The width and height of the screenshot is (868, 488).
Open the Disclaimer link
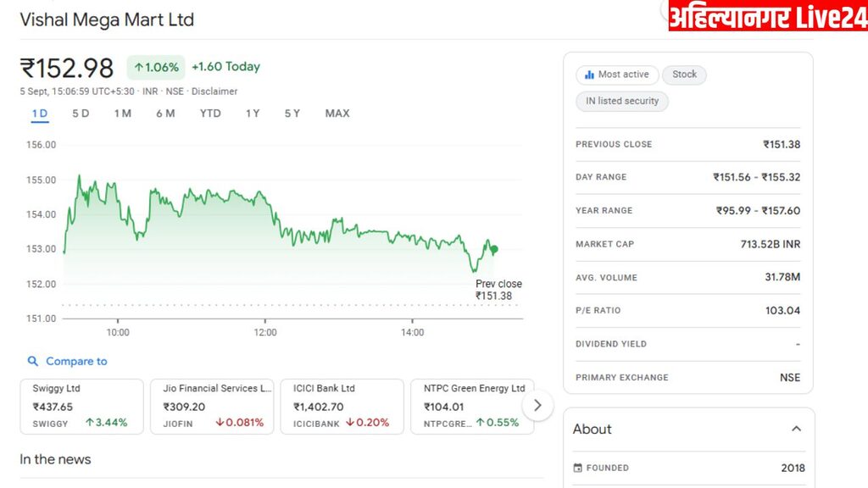pos(214,91)
